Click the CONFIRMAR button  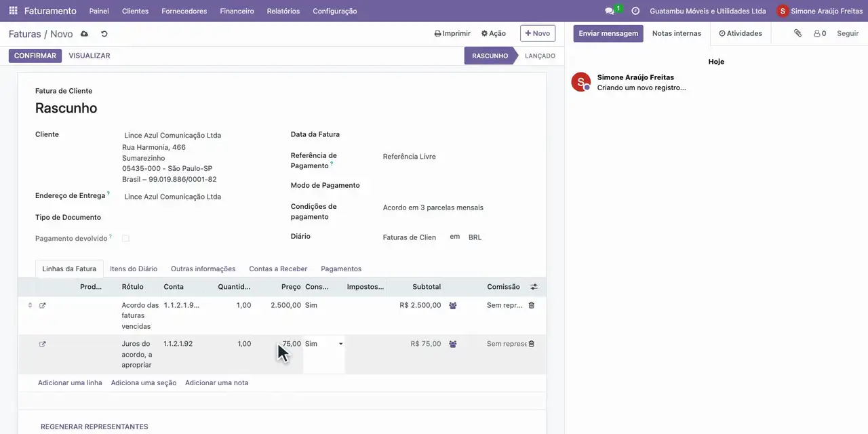pyautogui.click(x=35, y=56)
